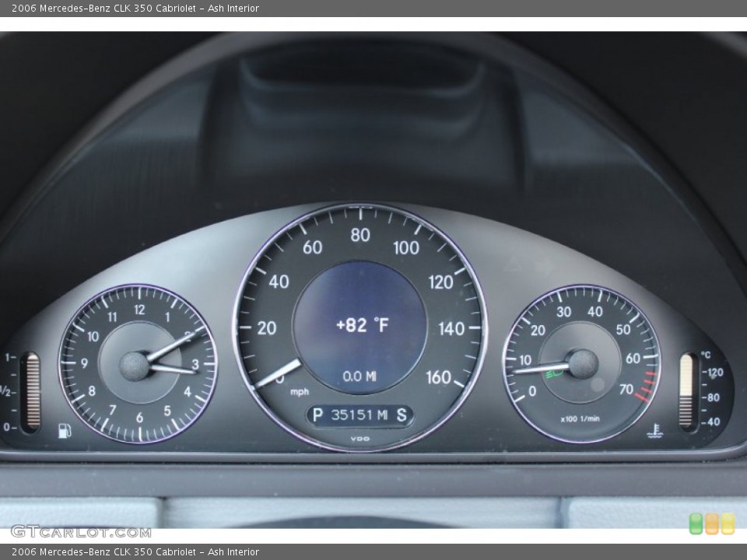Click the 100 mark on speedometer
This screenshot has width=747, height=560.
[x=406, y=247]
